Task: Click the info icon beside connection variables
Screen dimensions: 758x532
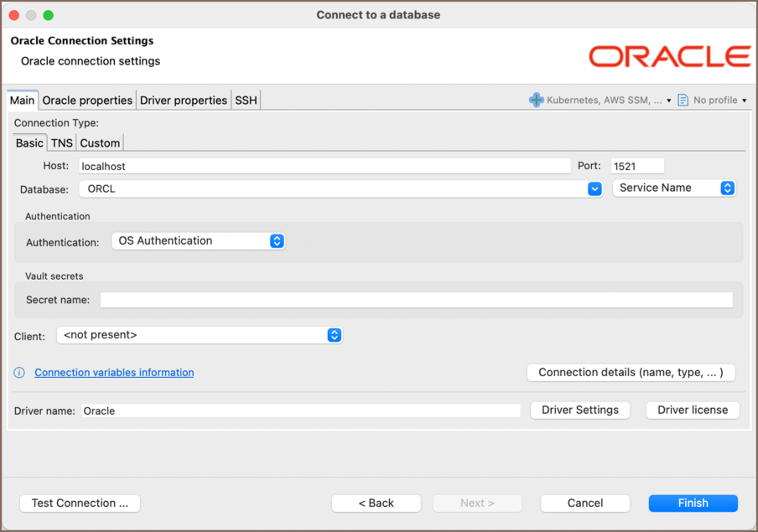Action: (x=18, y=372)
